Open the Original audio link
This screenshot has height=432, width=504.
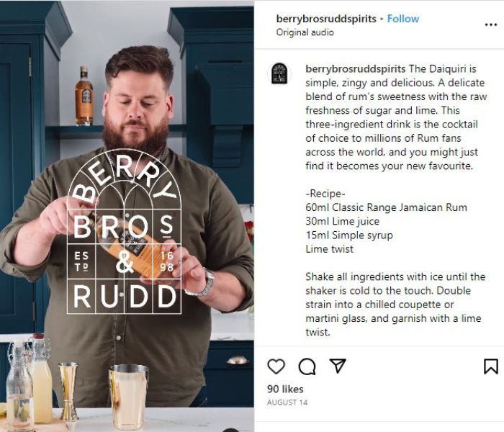[305, 32]
